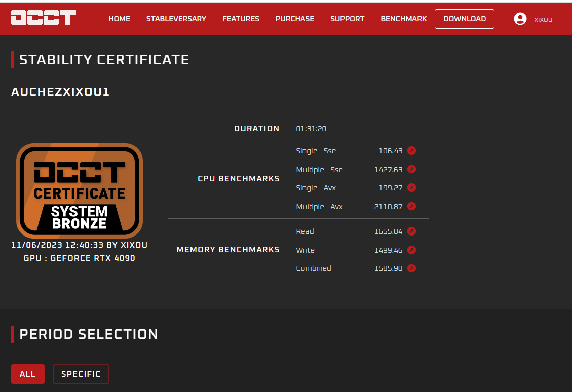Navigate to FEATURES in the navbar
Screen dimensions: 572x392
tap(241, 19)
